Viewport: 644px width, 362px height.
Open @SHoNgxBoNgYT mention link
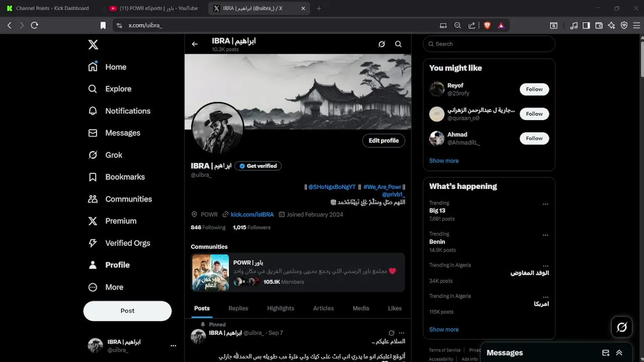point(332,187)
